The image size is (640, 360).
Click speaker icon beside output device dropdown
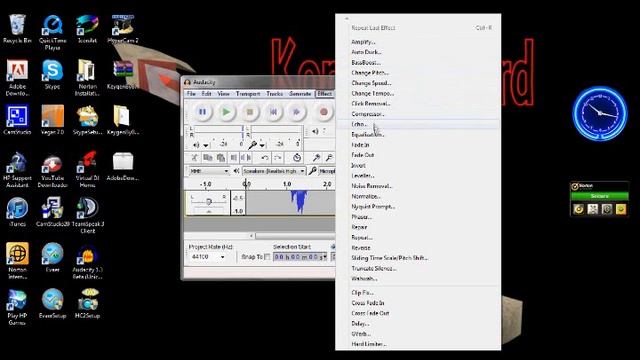click(236, 171)
